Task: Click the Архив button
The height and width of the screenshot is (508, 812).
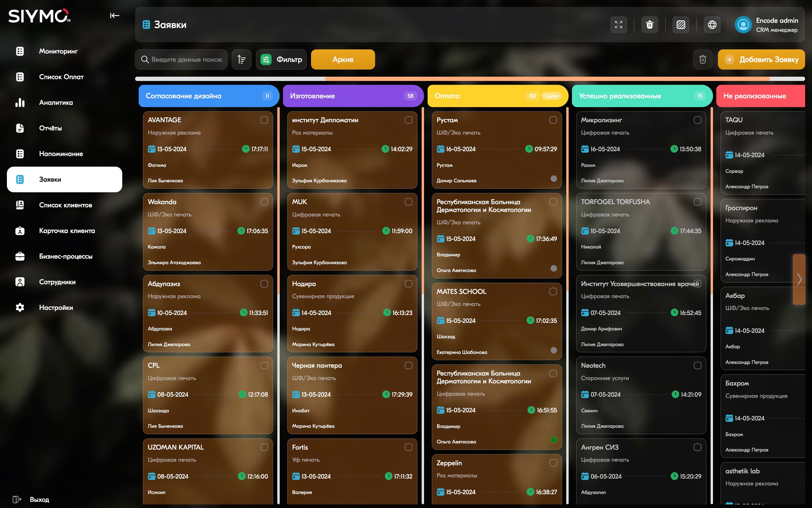Action: pos(343,60)
